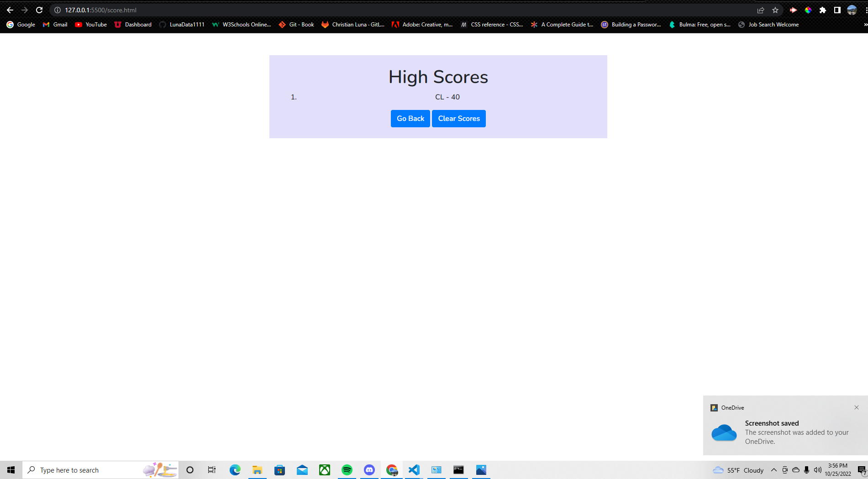The height and width of the screenshot is (479, 868).
Task: Bookmark this page with the star icon
Action: (x=775, y=10)
